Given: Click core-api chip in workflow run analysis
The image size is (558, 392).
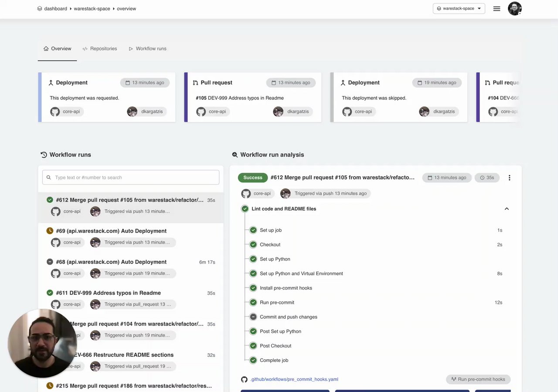Looking at the screenshot, I should point(258,194).
